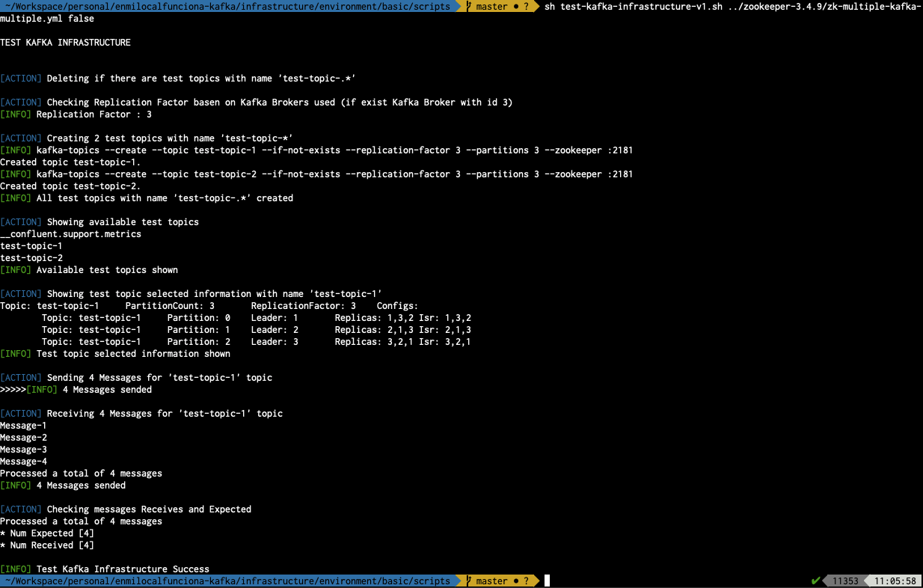The image size is (923, 588).
Task: Click the 'test-topic-1' entry in the topics list
Action: click(31, 246)
